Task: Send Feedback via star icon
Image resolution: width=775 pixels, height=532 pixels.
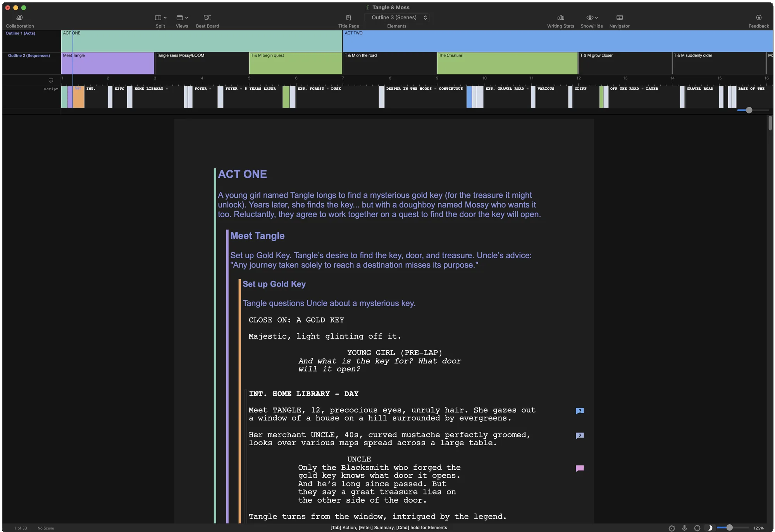Action: 758,21
